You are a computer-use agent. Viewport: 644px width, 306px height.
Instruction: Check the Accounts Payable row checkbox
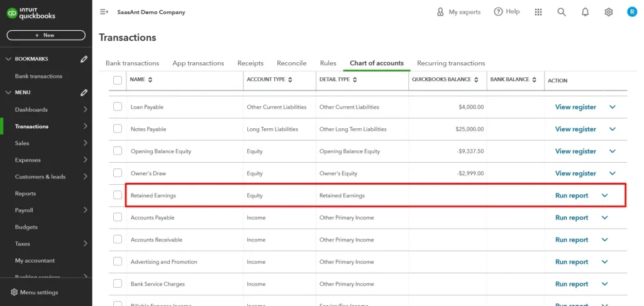coord(118,217)
